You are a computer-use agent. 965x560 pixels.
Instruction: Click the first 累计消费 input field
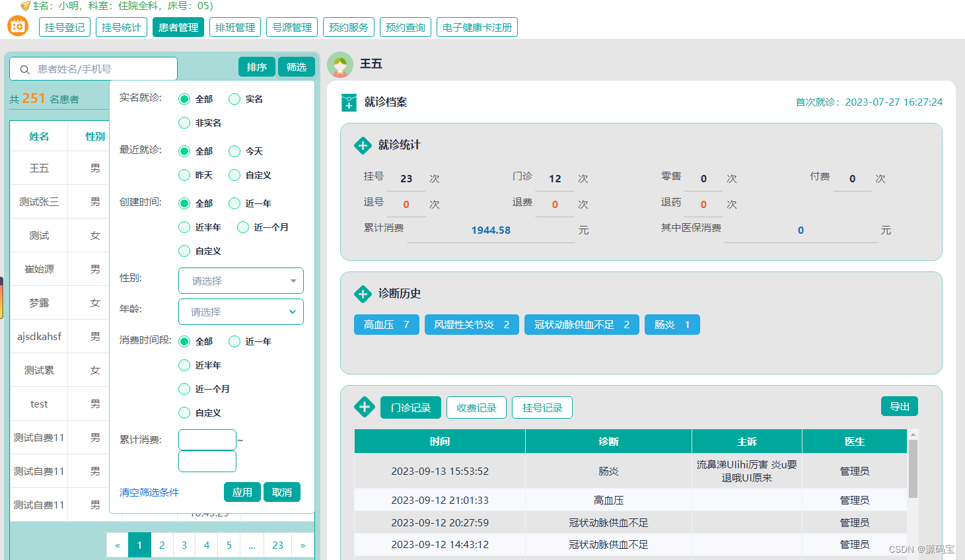pos(207,439)
